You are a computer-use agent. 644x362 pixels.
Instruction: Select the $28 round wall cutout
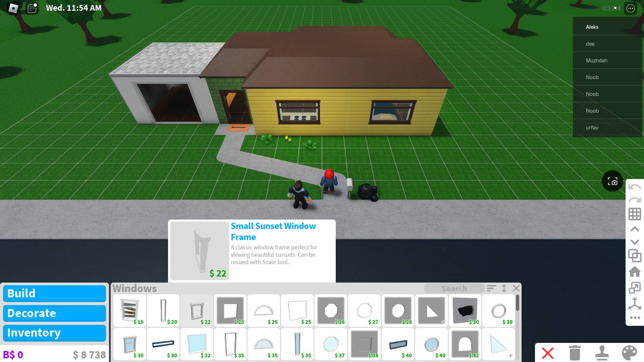[x=398, y=311]
